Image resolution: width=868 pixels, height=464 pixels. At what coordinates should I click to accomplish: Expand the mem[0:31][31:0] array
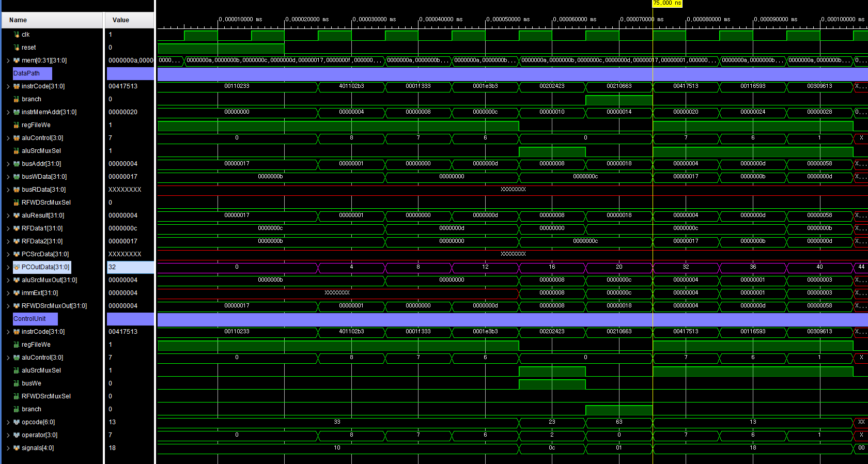tap(8, 60)
